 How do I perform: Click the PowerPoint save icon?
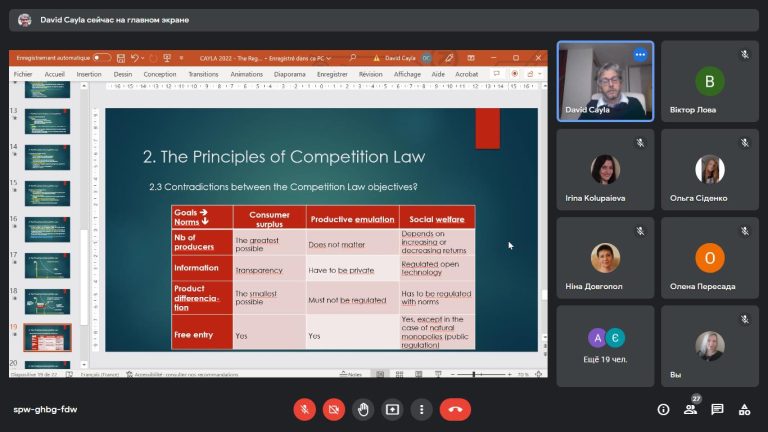click(x=121, y=58)
